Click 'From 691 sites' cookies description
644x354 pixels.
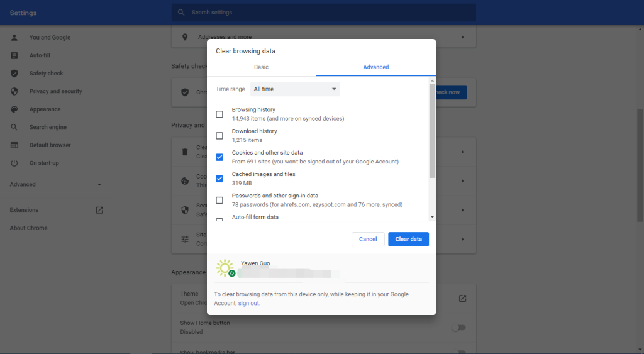(x=315, y=162)
